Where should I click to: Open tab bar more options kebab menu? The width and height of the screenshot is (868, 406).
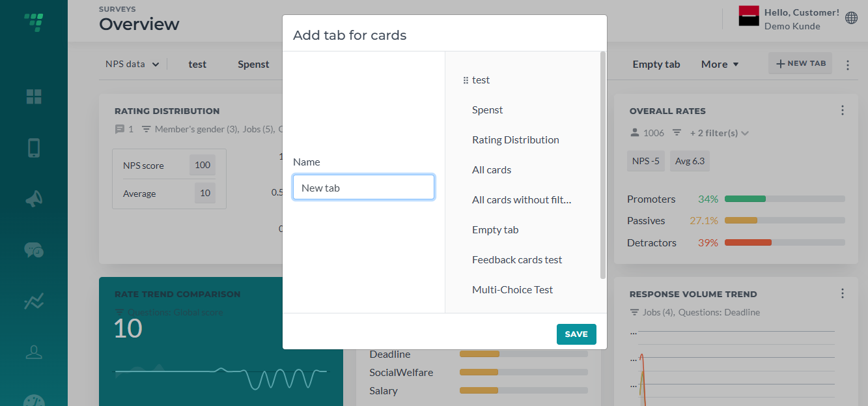coord(848,65)
